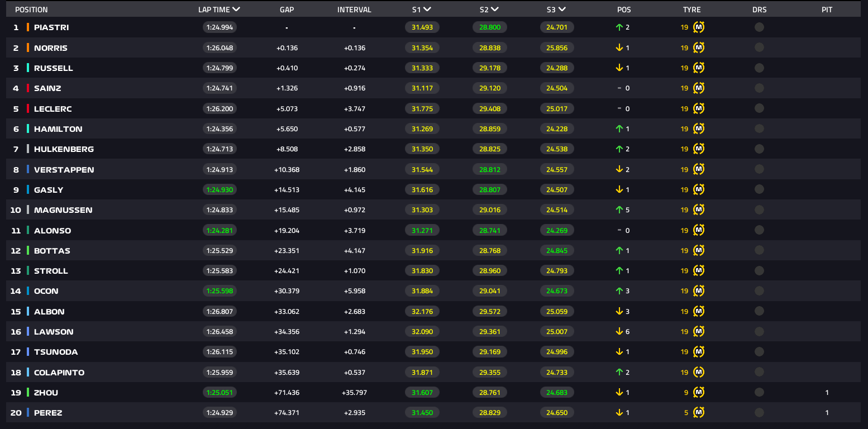Click Piastri's DRS indicator dot
The image size is (868, 429).
759,27
